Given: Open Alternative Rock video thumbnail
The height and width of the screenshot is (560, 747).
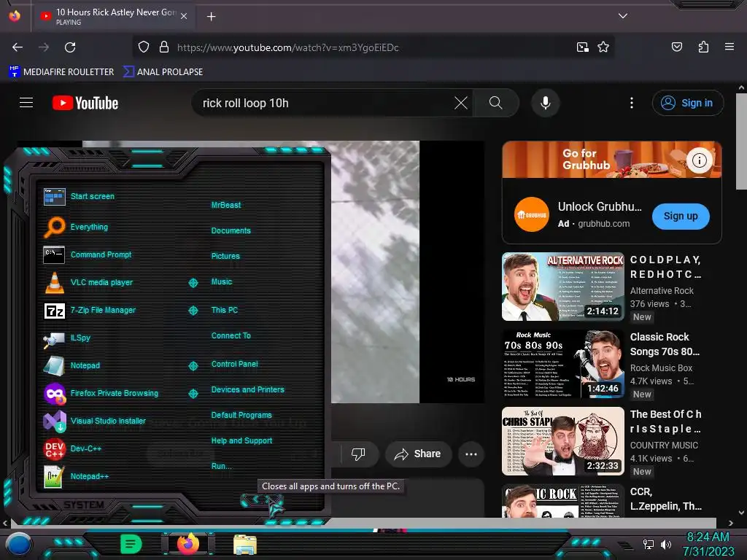Looking at the screenshot, I should point(562,286).
